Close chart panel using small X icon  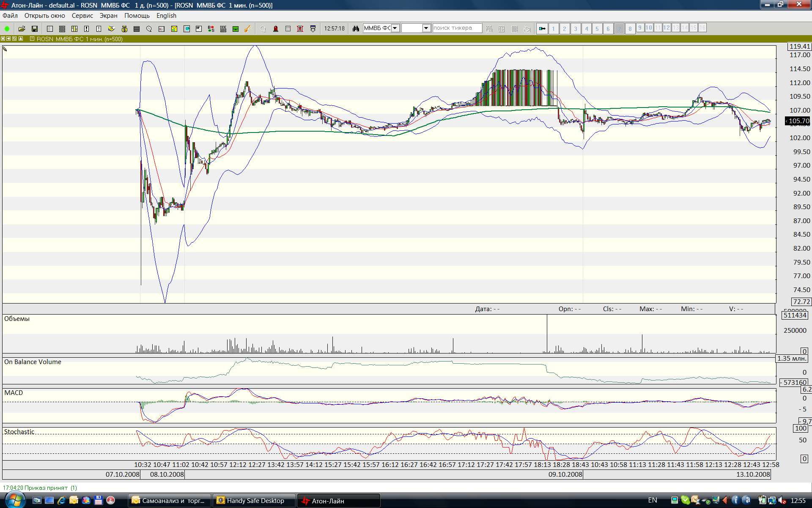[3, 39]
